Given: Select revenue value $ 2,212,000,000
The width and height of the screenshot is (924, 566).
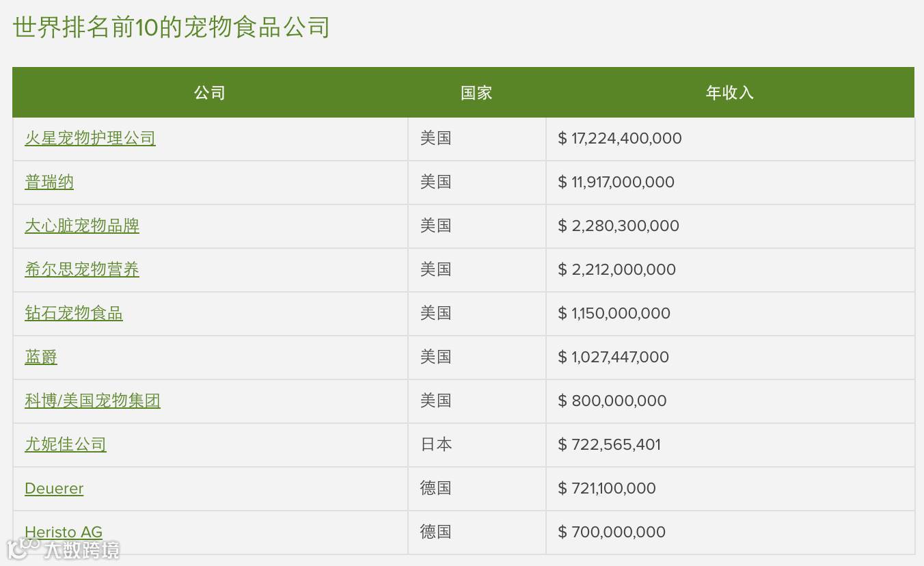Looking at the screenshot, I should pyautogui.click(x=617, y=269).
